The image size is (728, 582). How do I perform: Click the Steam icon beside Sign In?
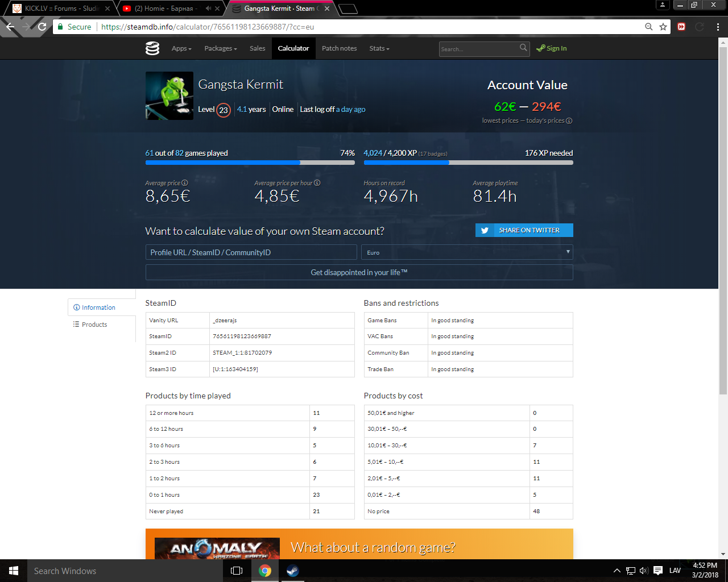coord(540,48)
